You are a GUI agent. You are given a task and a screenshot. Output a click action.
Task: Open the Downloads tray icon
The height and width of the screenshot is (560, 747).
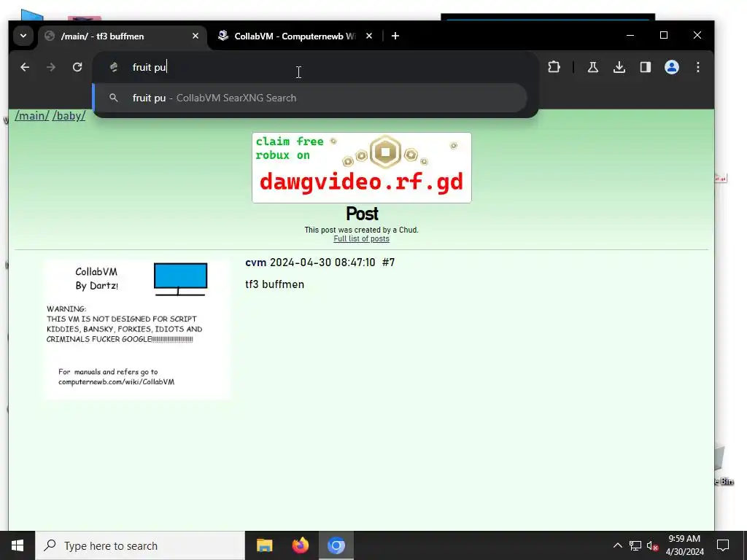coord(619,67)
